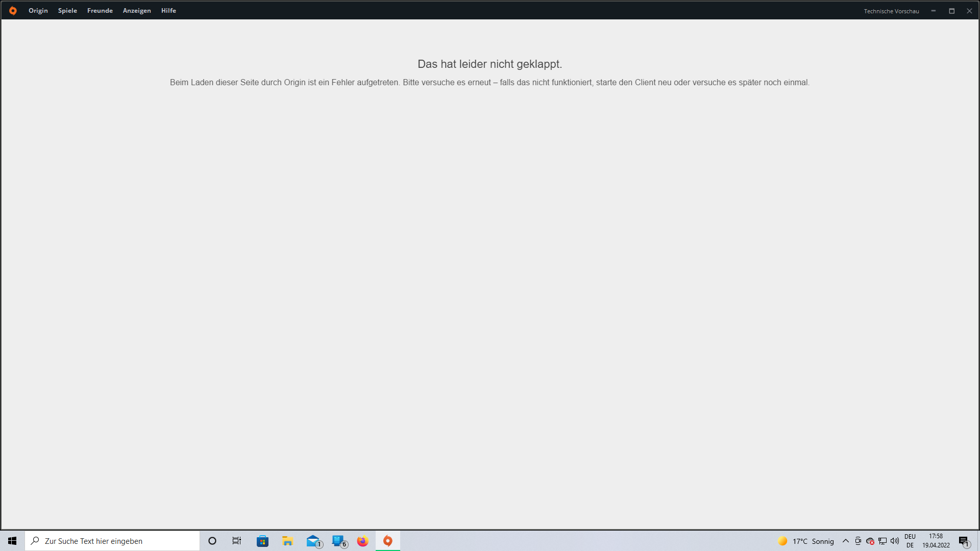Open the volume control in the system tray
The image size is (980, 551).
coord(895,541)
